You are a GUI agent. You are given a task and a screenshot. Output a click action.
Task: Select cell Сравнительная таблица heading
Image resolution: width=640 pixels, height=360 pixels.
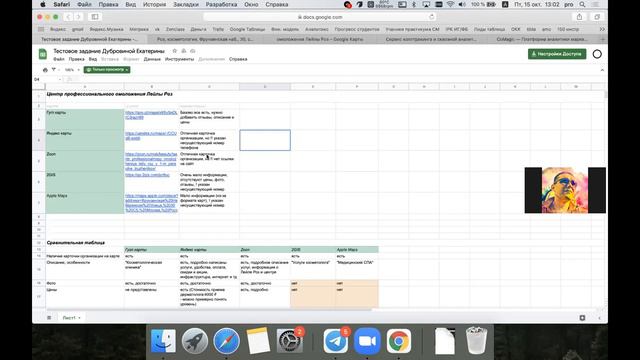(76, 242)
